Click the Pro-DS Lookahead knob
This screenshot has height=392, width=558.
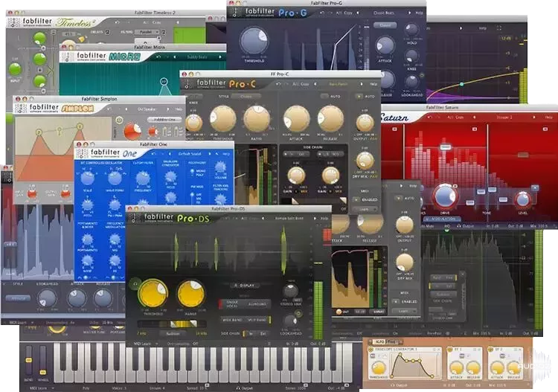[x=290, y=321]
